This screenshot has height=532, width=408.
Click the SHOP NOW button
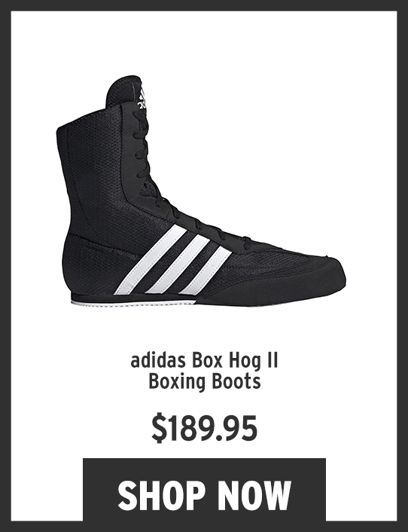(x=204, y=489)
